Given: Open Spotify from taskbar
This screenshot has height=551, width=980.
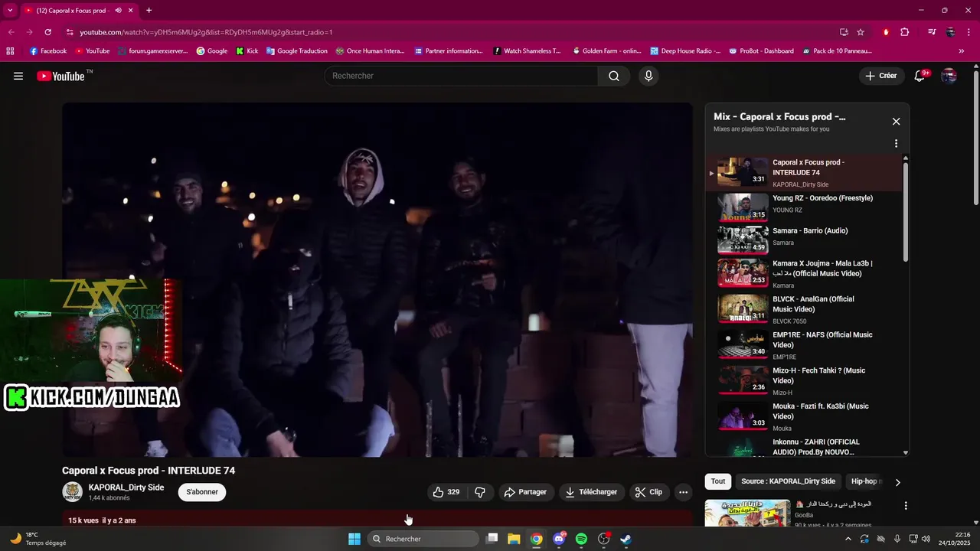Looking at the screenshot, I should click(x=581, y=539).
